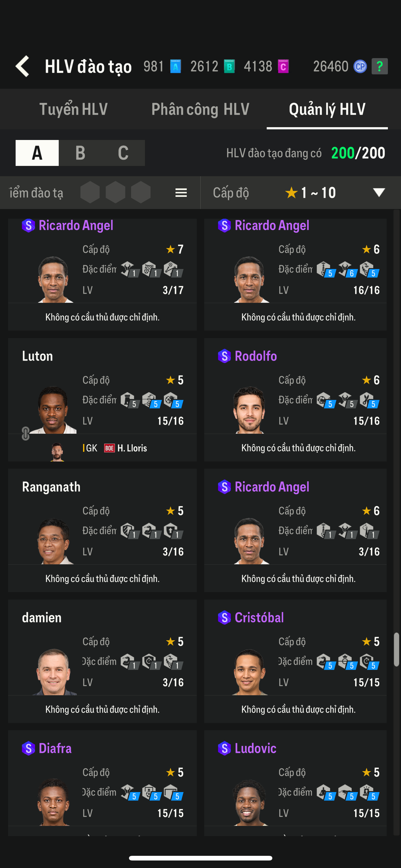Tap the link icon on Luton's card
The height and width of the screenshot is (868, 401).
[x=26, y=433]
